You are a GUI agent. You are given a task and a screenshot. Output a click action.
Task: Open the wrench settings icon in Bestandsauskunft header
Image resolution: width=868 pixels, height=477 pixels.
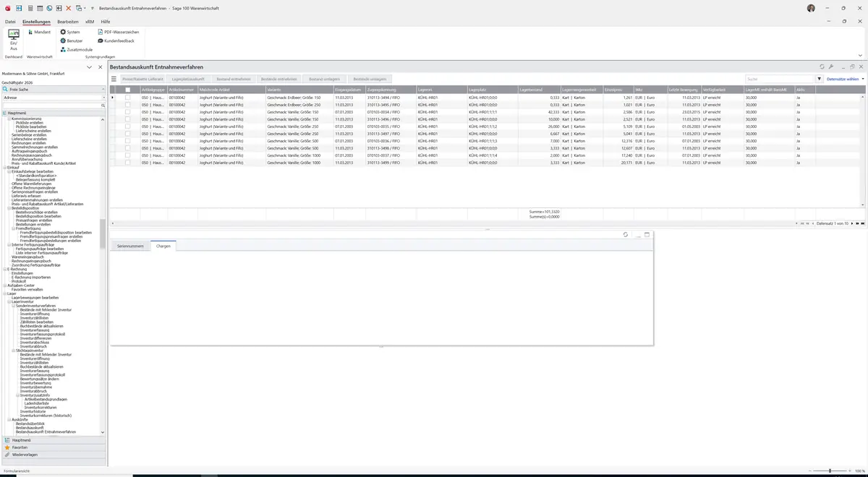pyautogui.click(x=831, y=66)
